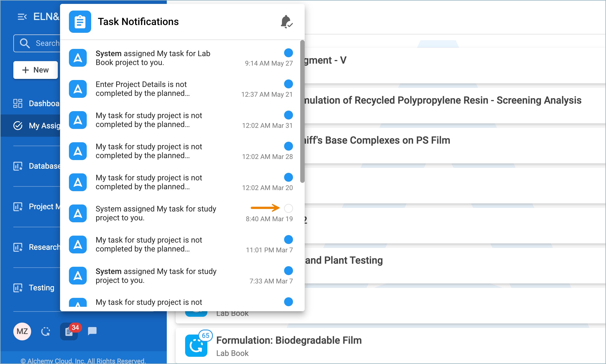The height and width of the screenshot is (364, 606).
Task: Click the search magnifier icon
Action: pyautogui.click(x=25, y=43)
